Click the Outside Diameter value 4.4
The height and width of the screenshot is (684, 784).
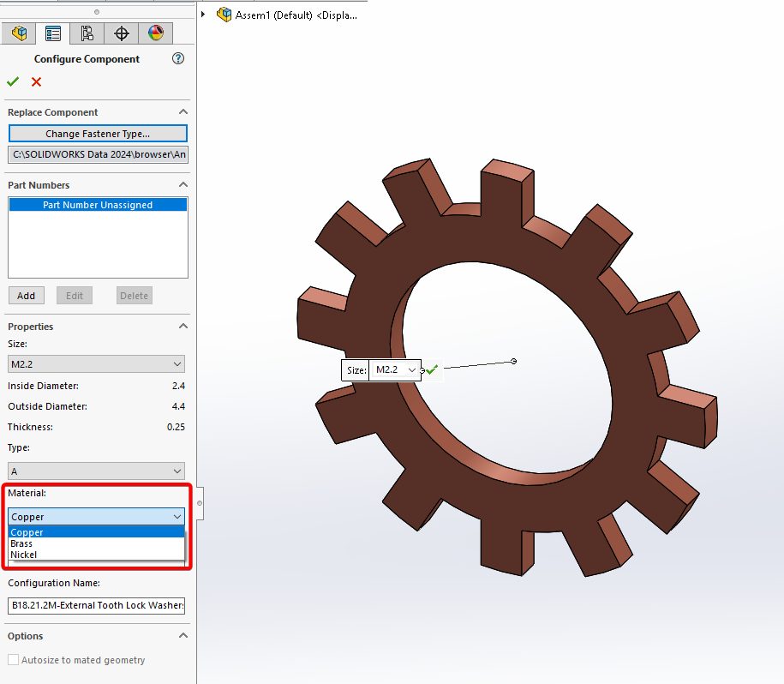tap(178, 406)
